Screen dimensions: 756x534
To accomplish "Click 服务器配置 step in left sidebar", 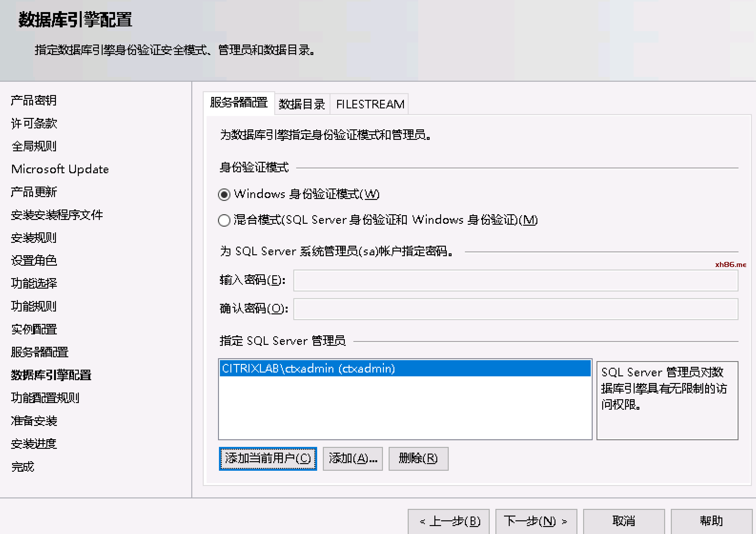I will [x=39, y=352].
